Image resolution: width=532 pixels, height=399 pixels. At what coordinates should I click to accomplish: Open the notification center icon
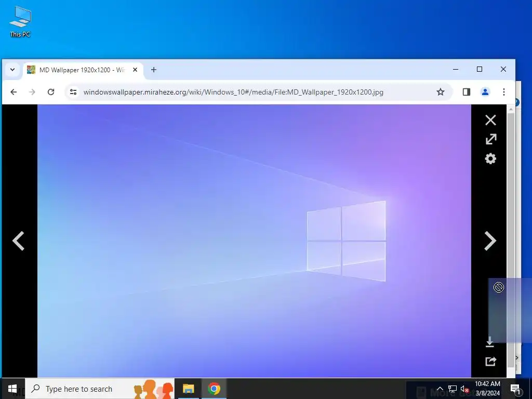[x=516, y=389]
